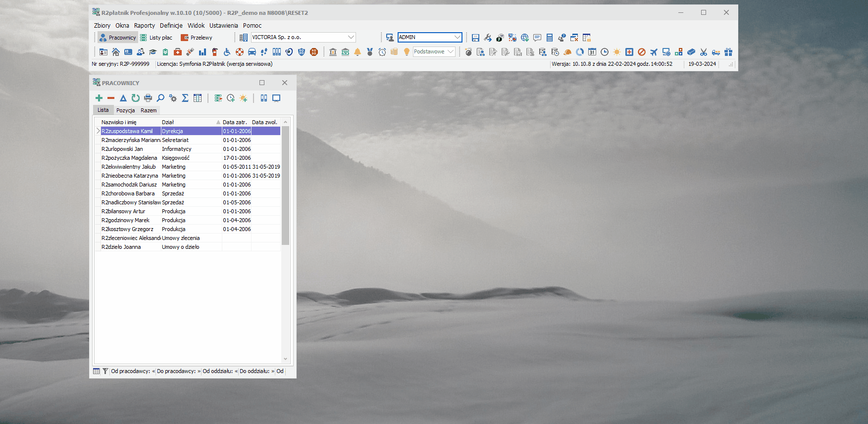Open the calendar 31 icon
Viewport: 868px width, 424px height.
click(592, 52)
